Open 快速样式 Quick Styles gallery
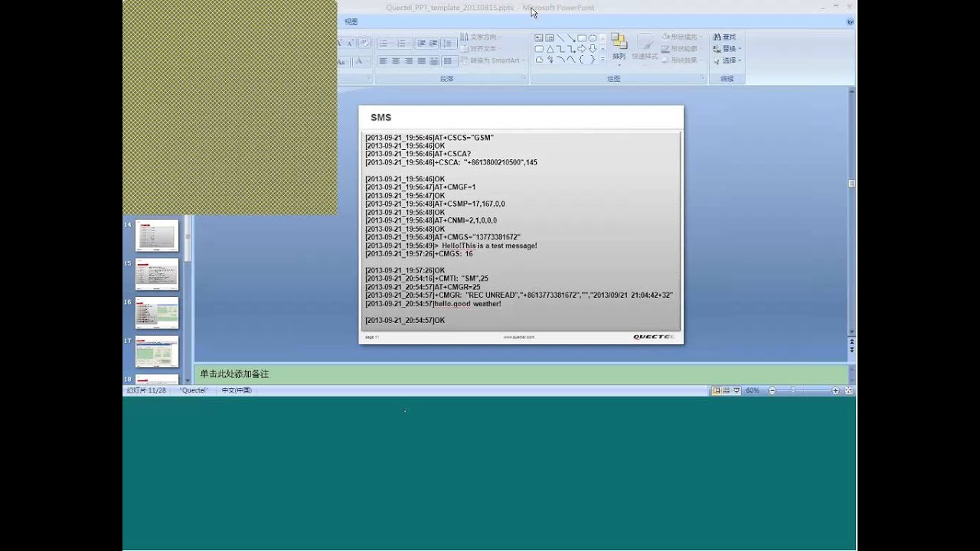Viewport: 980px width, 551px height. (x=645, y=50)
